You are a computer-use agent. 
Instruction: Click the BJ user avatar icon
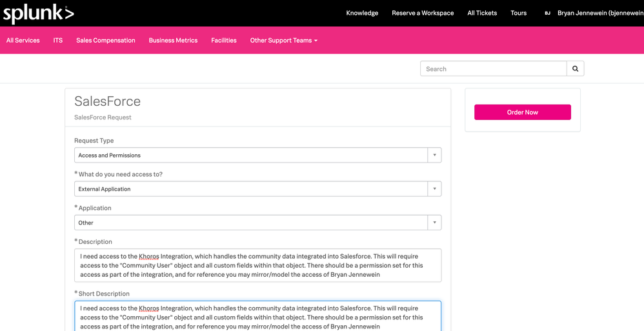tap(547, 13)
